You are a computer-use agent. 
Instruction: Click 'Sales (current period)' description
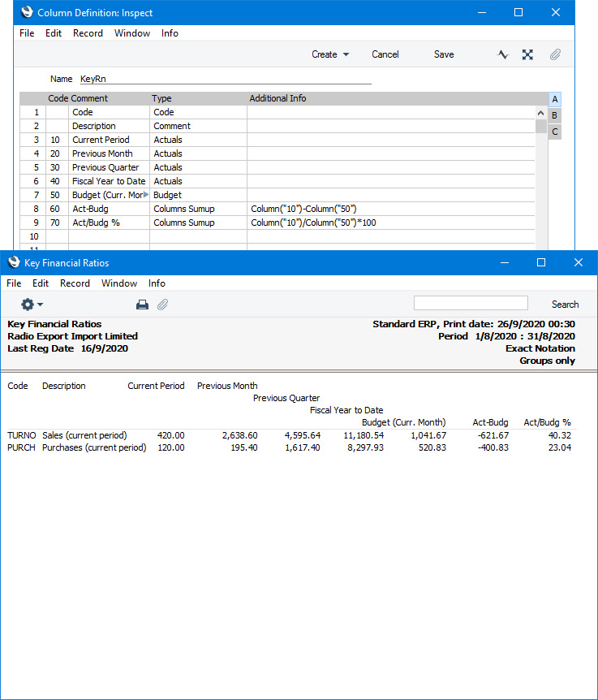coord(84,435)
